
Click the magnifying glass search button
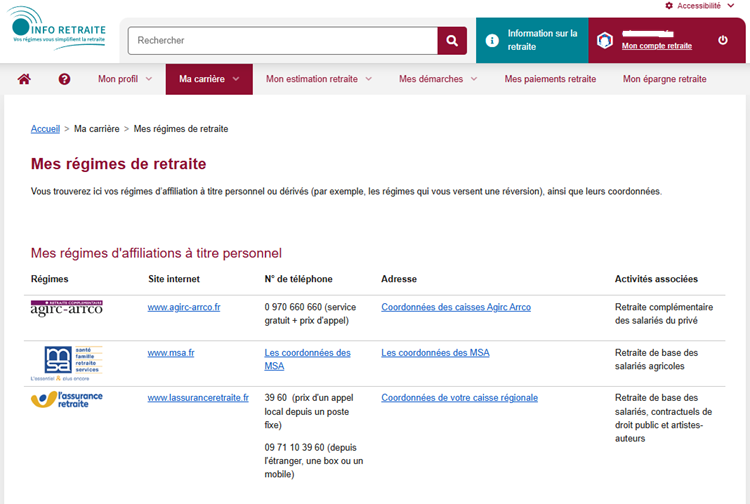(x=452, y=41)
